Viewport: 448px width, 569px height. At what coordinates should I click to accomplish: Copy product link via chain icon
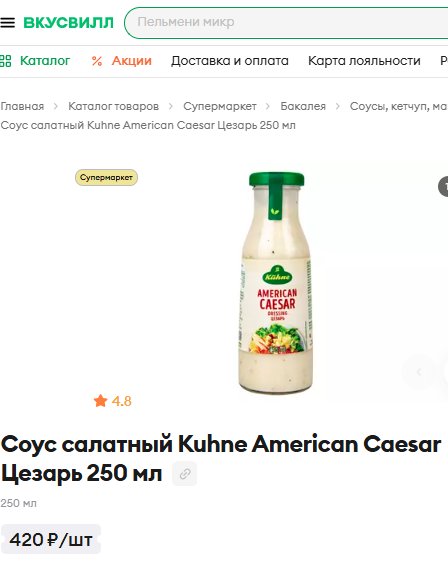coord(185,474)
